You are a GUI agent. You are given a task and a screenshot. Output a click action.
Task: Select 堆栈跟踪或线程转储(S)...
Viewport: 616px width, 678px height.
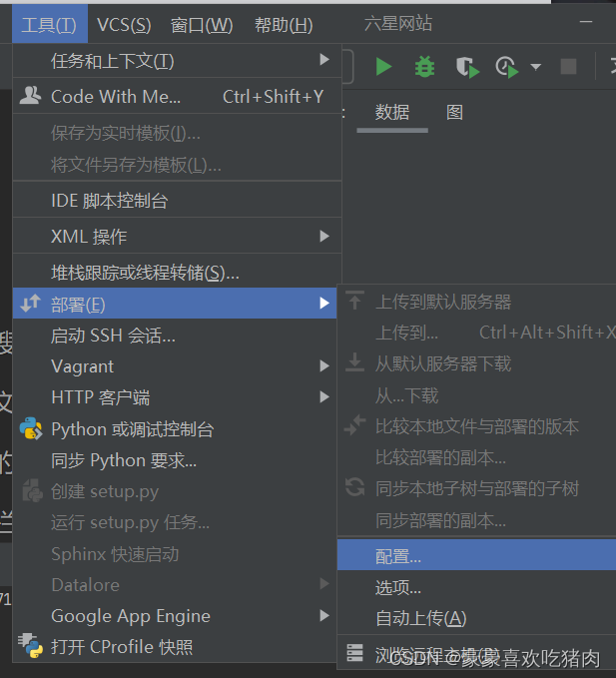tap(178, 272)
